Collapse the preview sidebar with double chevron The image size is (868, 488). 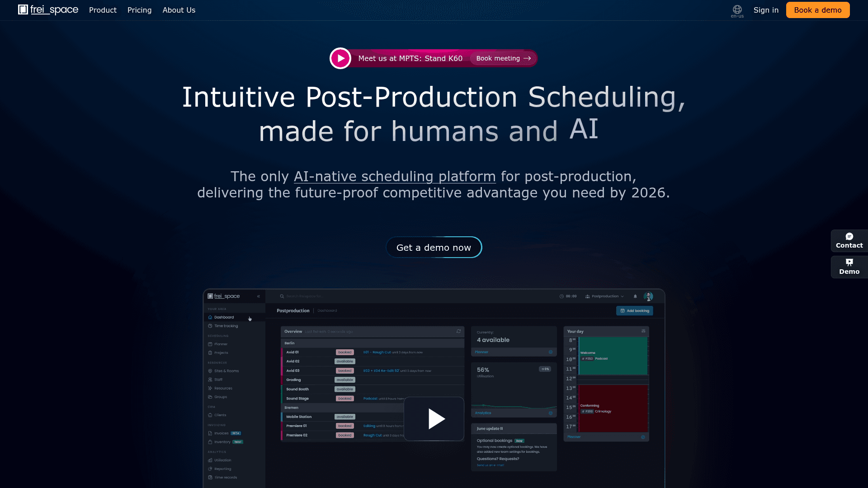point(259,296)
